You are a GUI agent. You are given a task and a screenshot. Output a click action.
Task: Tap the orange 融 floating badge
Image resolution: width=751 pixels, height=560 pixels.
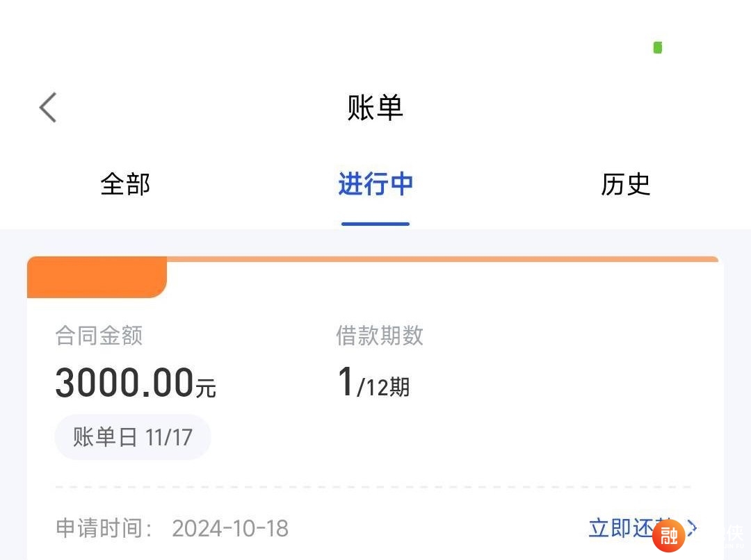[x=669, y=536]
